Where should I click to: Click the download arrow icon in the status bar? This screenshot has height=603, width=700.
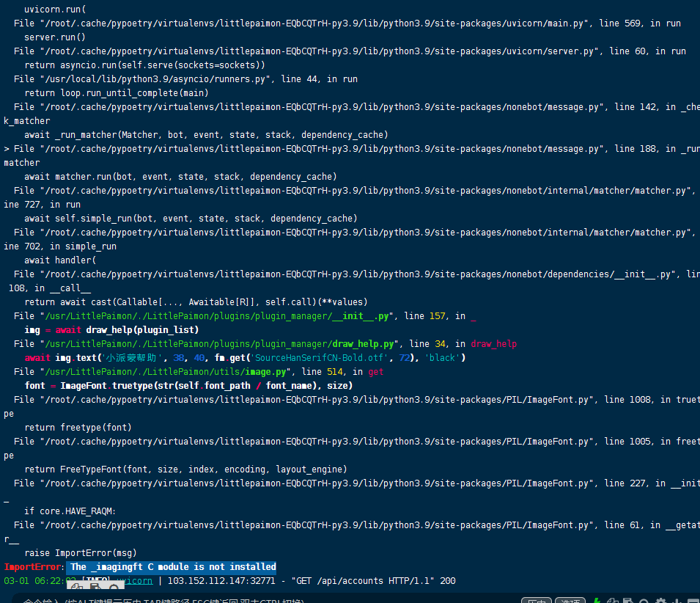(675, 599)
